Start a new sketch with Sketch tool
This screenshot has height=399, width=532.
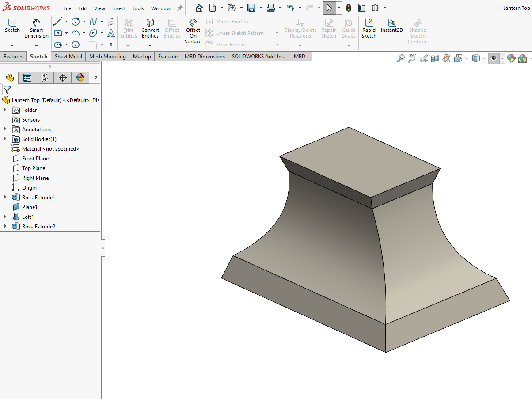12,25
